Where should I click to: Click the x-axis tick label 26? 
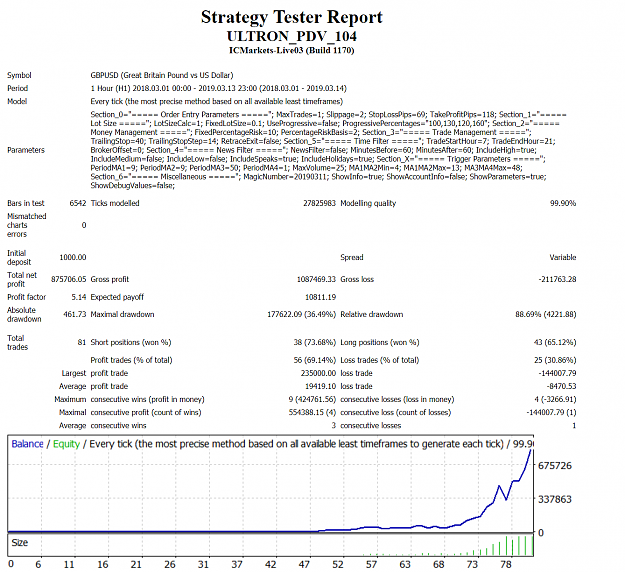(x=170, y=564)
